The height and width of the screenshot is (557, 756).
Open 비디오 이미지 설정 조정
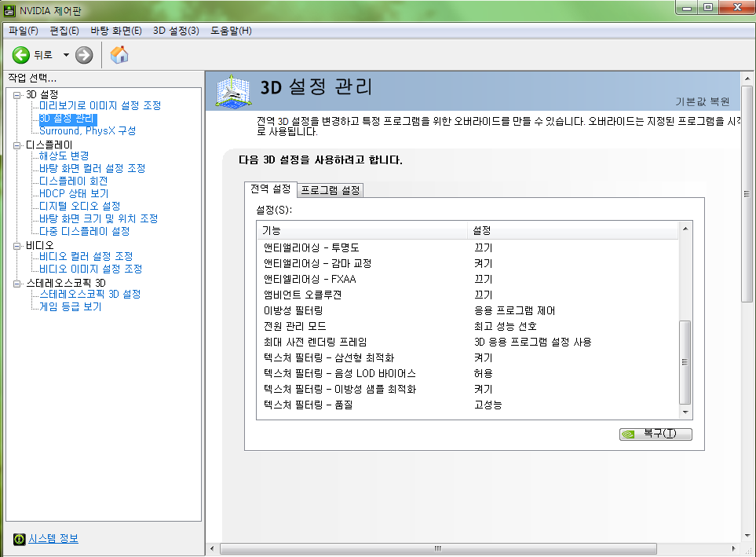(x=90, y=269)
